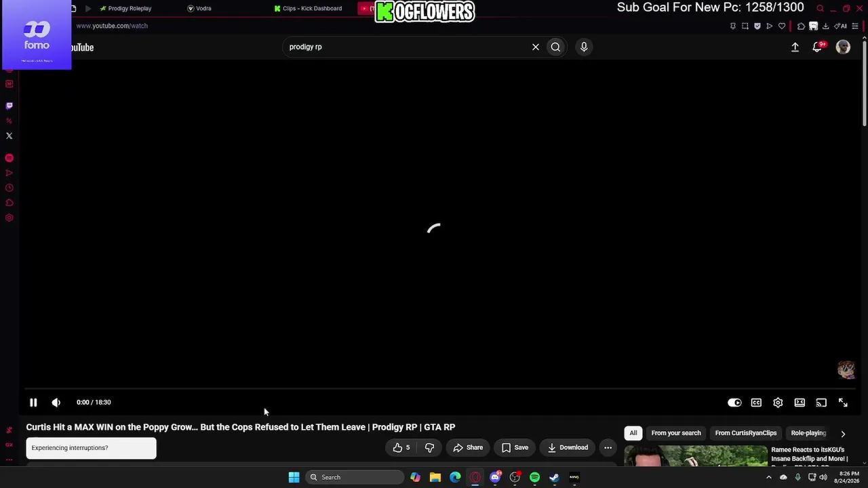Image resolution: width=868 pixels, height=488 pixels.
Task: Select the From your search chip
Action: pos(676,433)
